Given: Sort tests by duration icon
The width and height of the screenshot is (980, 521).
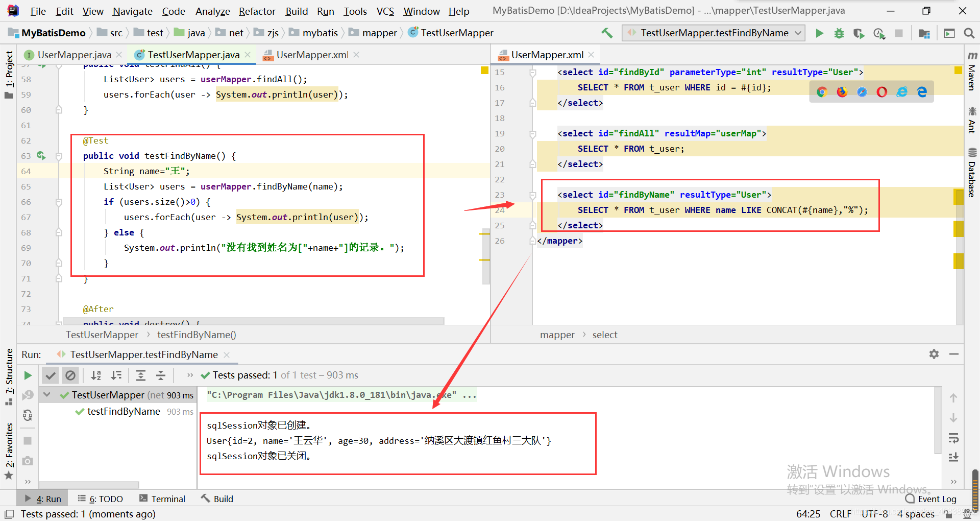Looking at the screenshot, I should (x=116, y=375).
